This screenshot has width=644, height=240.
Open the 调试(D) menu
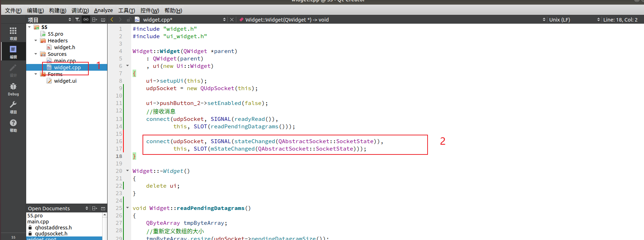80,11
